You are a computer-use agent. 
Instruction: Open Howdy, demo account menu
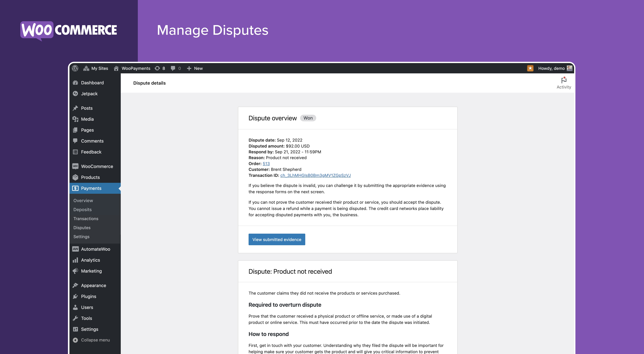[x=551, y=68]
